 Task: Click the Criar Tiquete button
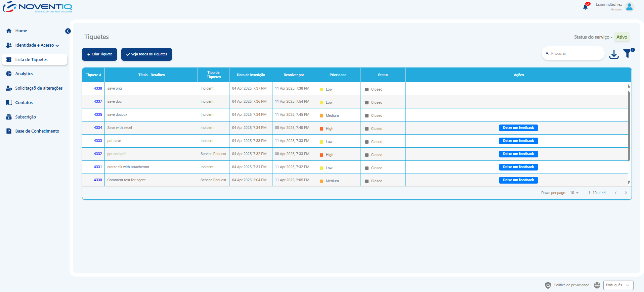point(99,54)
